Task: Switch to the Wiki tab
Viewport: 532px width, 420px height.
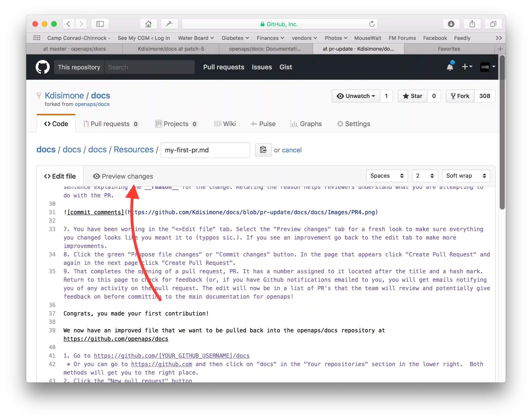Action: click(225, 124)
